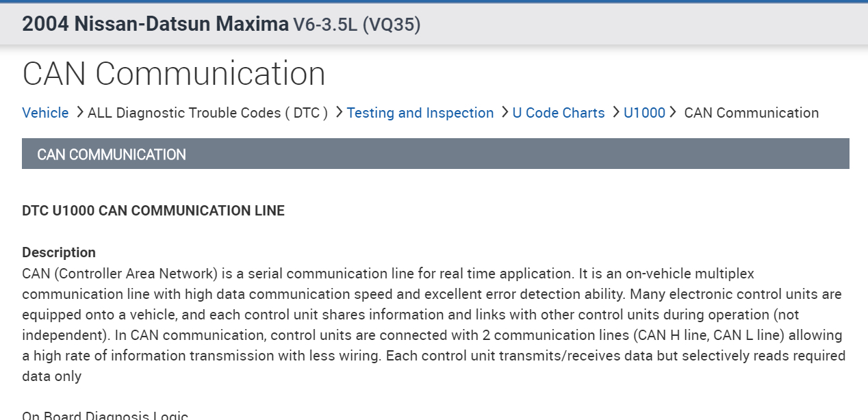Click the DTC U1000 CAN COMMUNICATION LINE heading

click(153, 211)
